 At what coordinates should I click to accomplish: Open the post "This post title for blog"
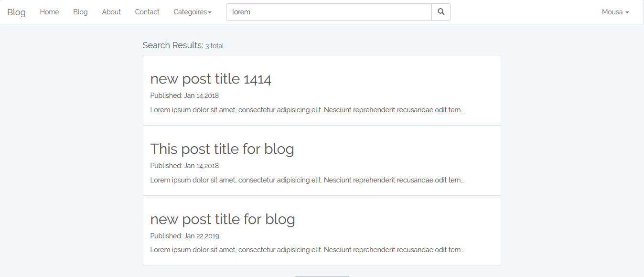(x=222, y=149)
